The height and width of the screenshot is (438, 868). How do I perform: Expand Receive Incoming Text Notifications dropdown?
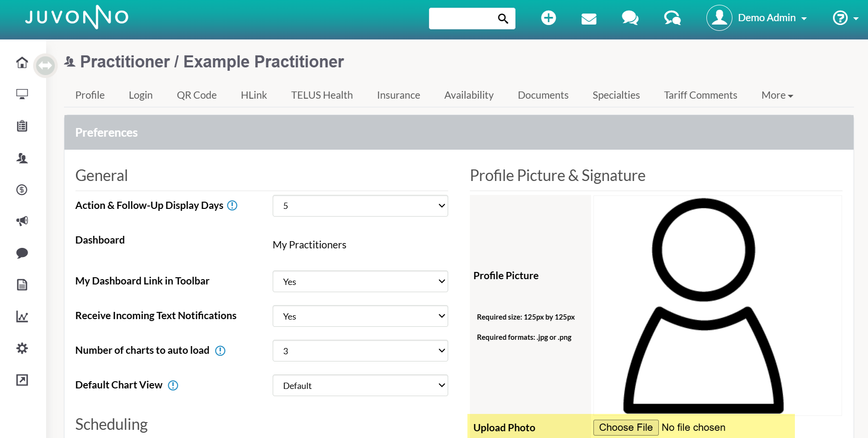coord(360,316)
